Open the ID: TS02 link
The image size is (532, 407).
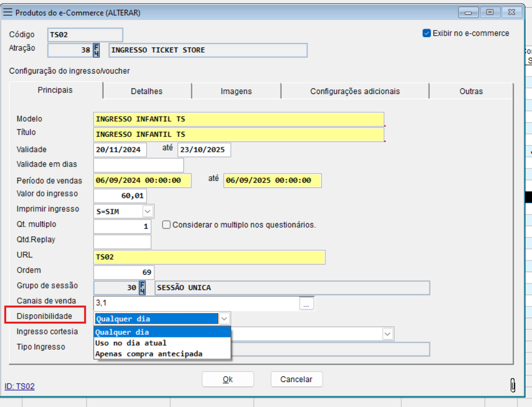click(x=19, y=387)
